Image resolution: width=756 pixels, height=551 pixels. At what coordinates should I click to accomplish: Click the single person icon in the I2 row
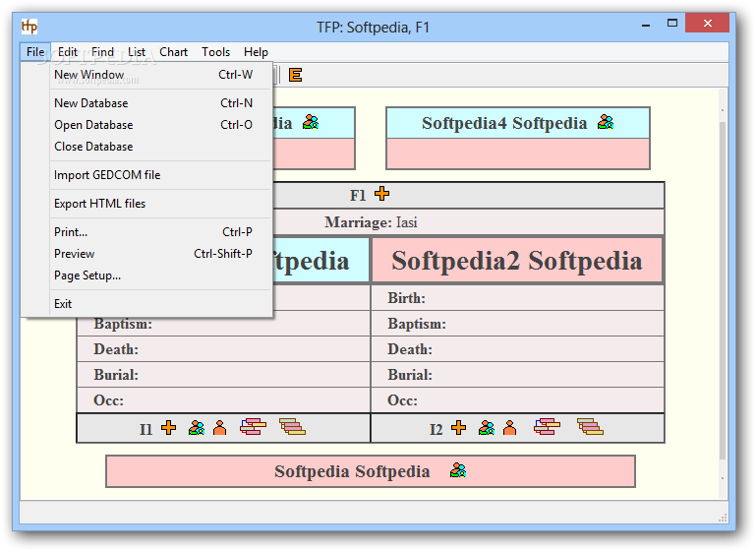[x=509, y=427]
